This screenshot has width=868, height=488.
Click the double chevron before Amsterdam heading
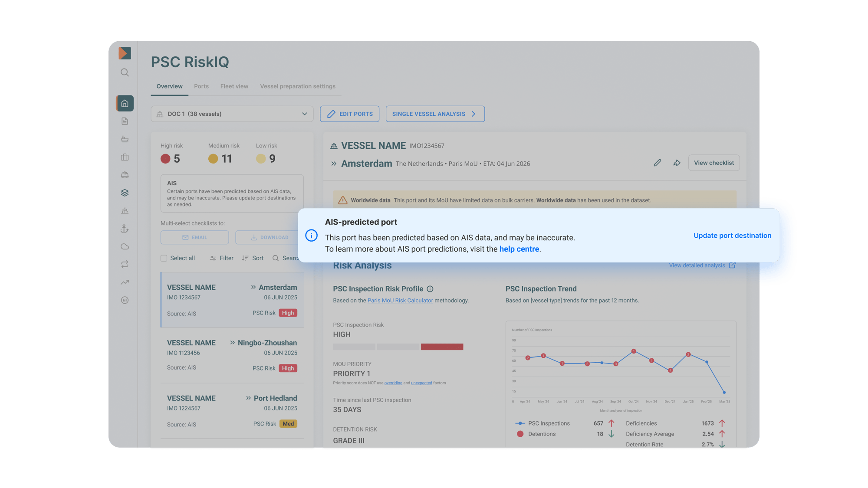pos(334,164)
